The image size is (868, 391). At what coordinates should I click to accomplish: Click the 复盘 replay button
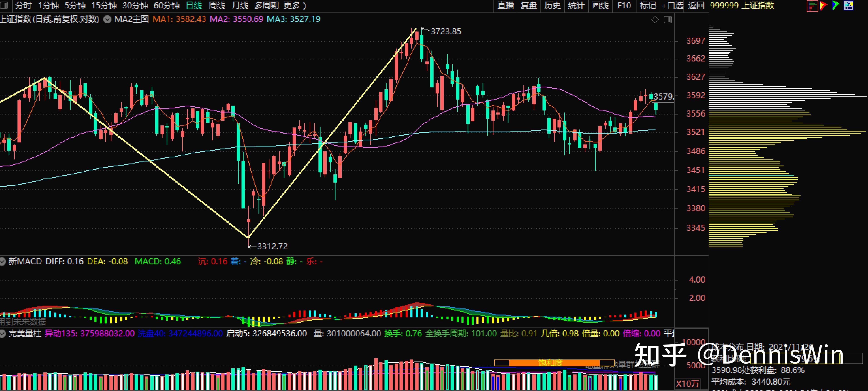point(529,5)
